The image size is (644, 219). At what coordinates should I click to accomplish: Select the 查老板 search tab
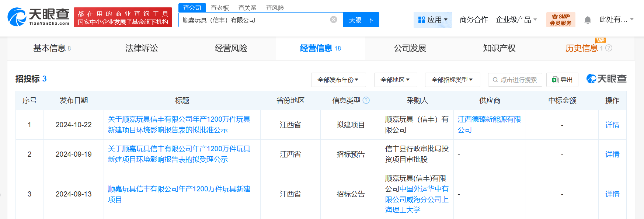tap(220, 8)
